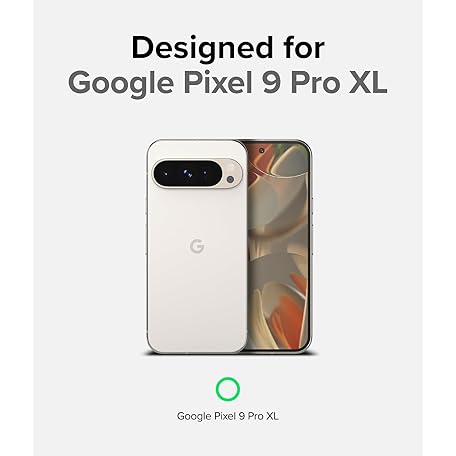Click the word "Google" in large gray heading

pyautogui.click(x=121, y=83)
